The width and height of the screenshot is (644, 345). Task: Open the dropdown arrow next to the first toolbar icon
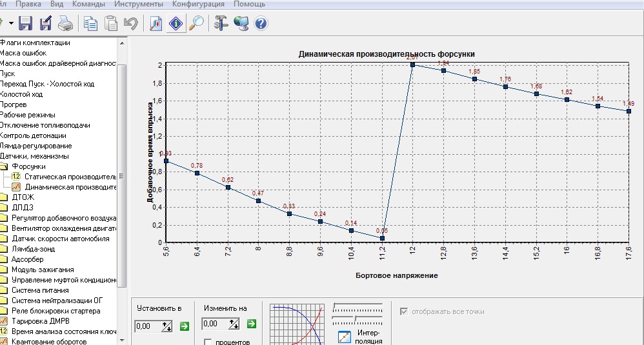click(11, 24)
